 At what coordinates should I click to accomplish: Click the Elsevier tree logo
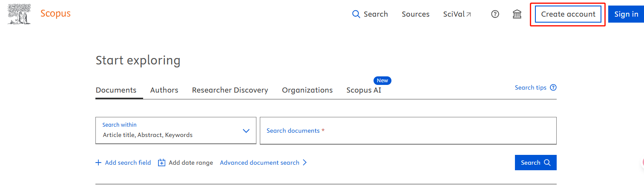(19, 14)
